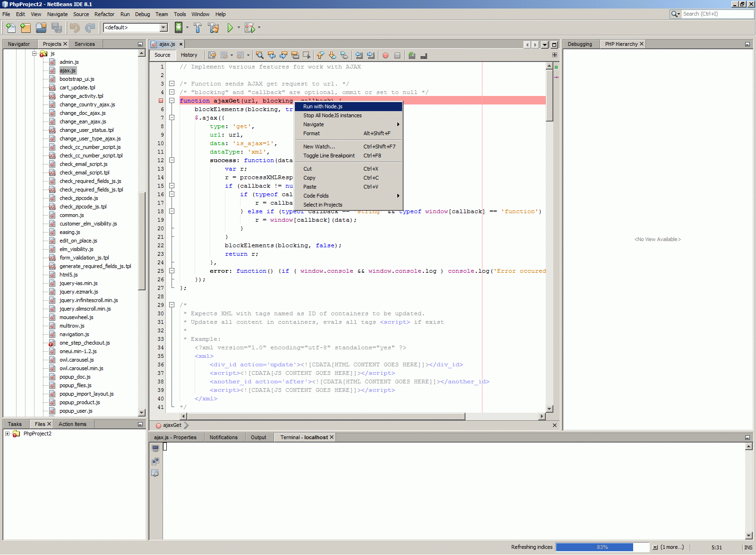The image size is (756, 555).
Task: Select Run with Node.js context menu item
Action: click(x=323, y=107)
